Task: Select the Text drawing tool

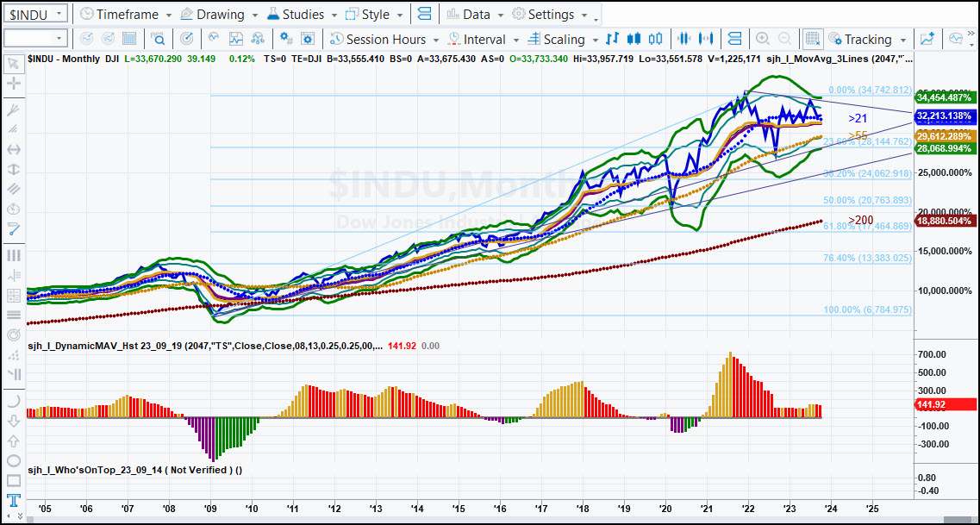Action: click(x=13, y=501)
